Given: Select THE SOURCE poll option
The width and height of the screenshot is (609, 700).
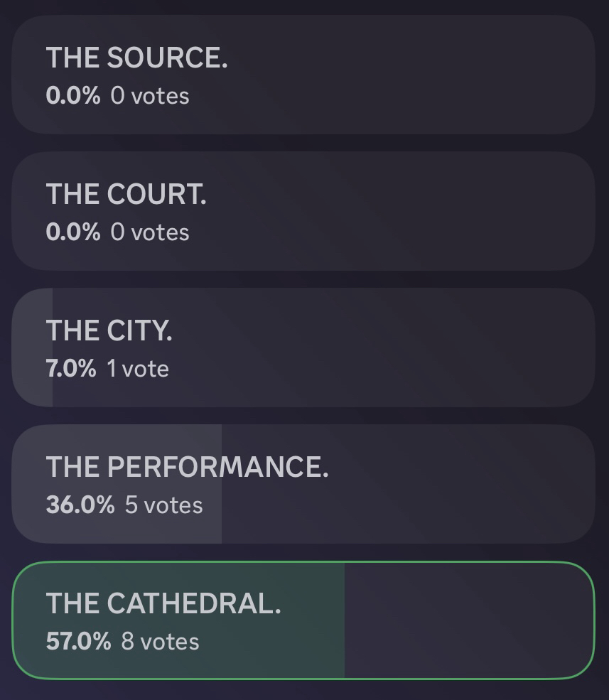Looking at the screenshot, I should [136, 58].
